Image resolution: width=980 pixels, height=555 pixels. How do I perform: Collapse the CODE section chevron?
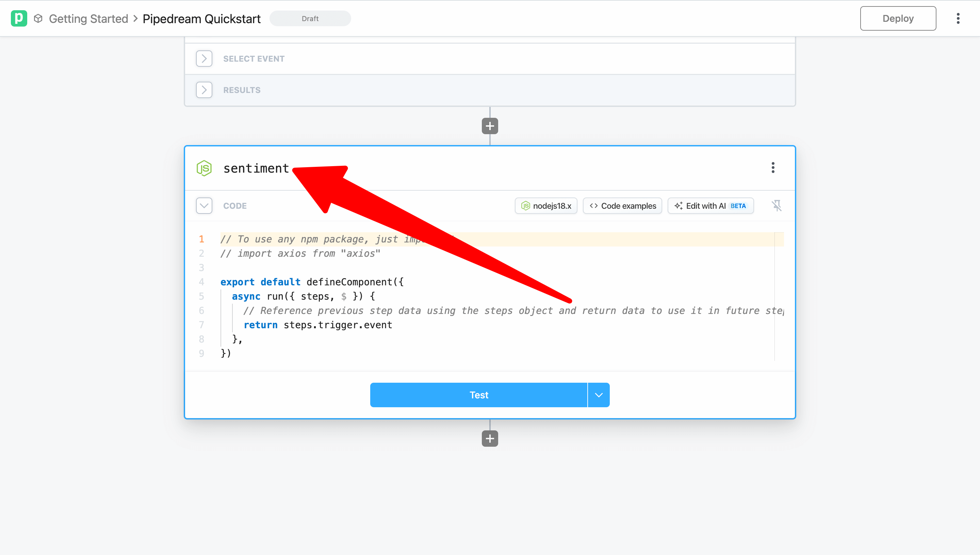pos(204,205)
